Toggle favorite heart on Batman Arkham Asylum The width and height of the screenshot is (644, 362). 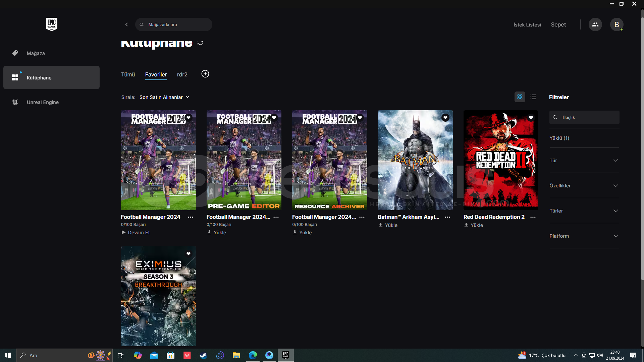click(445, 118)
